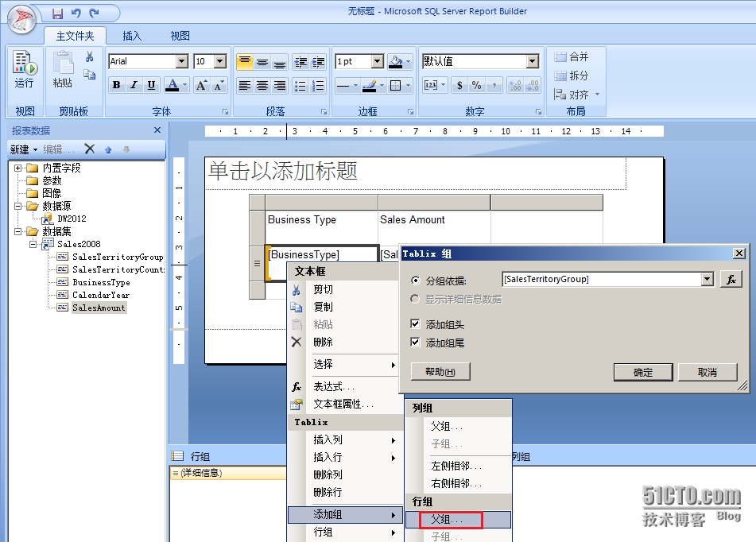Screen dimensions: 756x542
Task: Collapse the data sources folder
Action: (x=17, y=207)
